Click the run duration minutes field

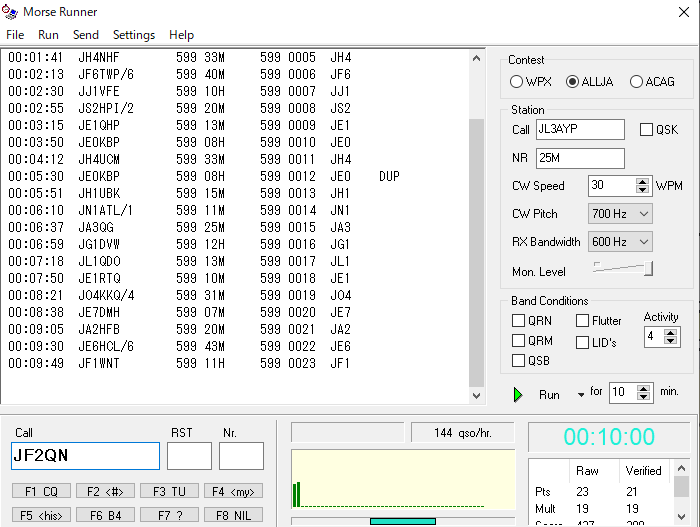(623, 392)
